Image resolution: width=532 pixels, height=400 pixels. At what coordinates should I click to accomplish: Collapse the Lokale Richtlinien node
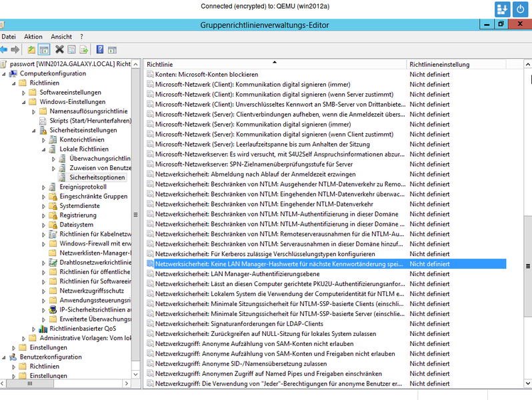pos(44,149)
